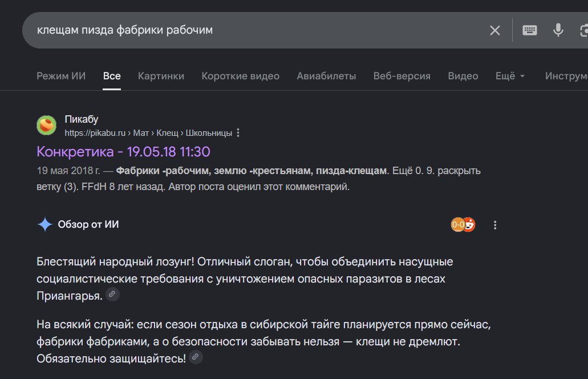The height and width of the screenshot is (379, 588).
Task: Click the paragraph starting На всякий случай
Action: pyautogui.click(x=263, y=341)
